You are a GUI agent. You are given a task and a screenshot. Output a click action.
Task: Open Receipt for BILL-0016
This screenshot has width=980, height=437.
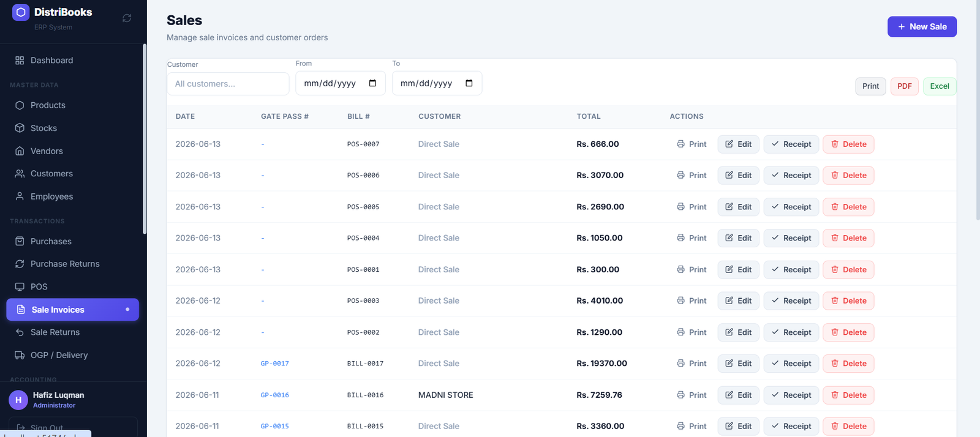pyautogui.click(x=791, y=395)
